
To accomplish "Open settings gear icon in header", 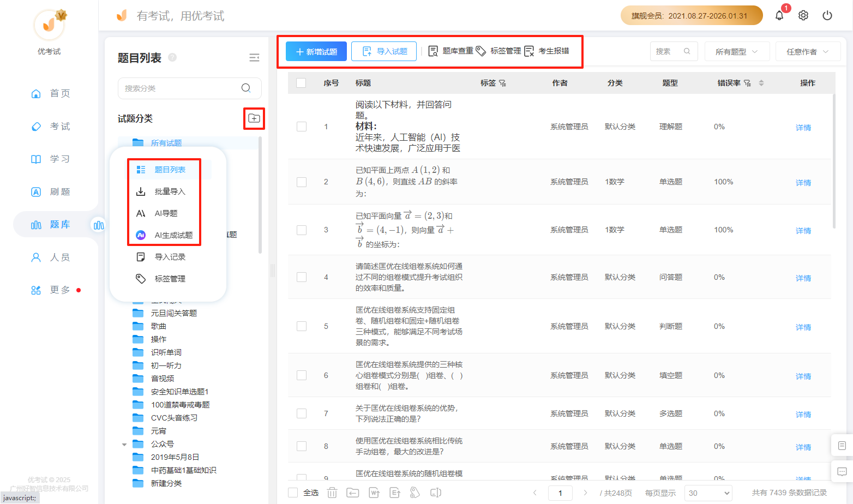I will tap(803, 15).
